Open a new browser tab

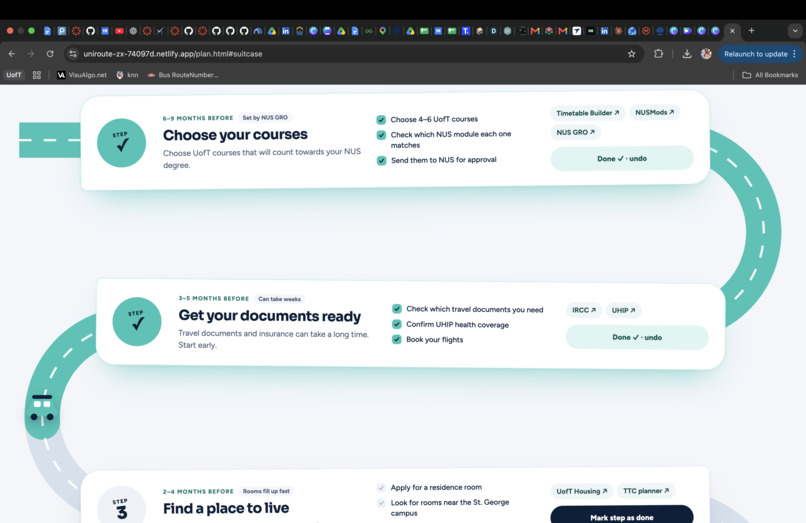(x=752, y=31)
